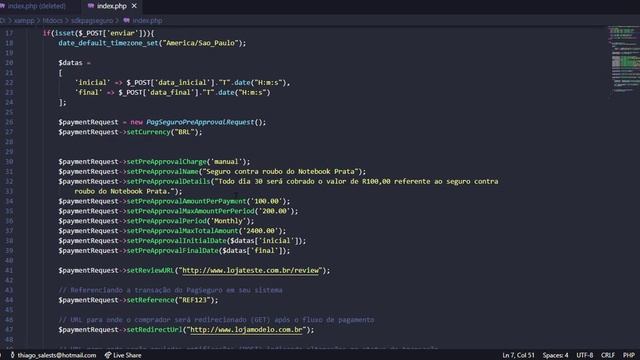Click the setRedirectUrl method call

155,329
